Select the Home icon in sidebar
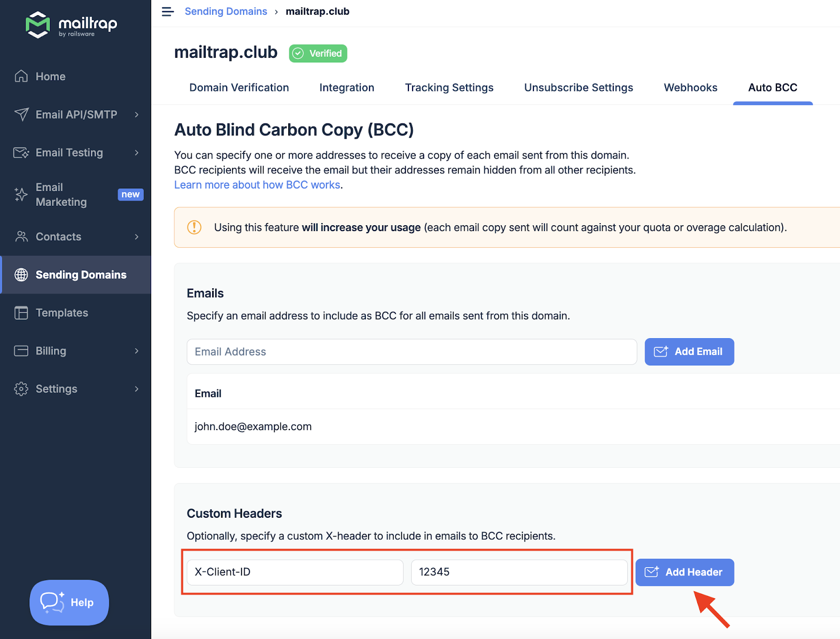 pos(21,76)
